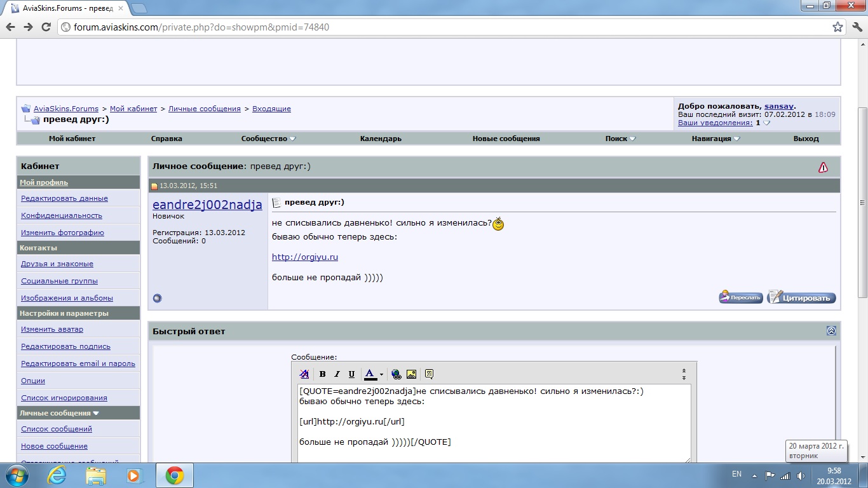Viewport: 868px width, 488px height.
Task: Open Редактировать email и пароль link
Action: pyautogui.click(x=78, y=363)
